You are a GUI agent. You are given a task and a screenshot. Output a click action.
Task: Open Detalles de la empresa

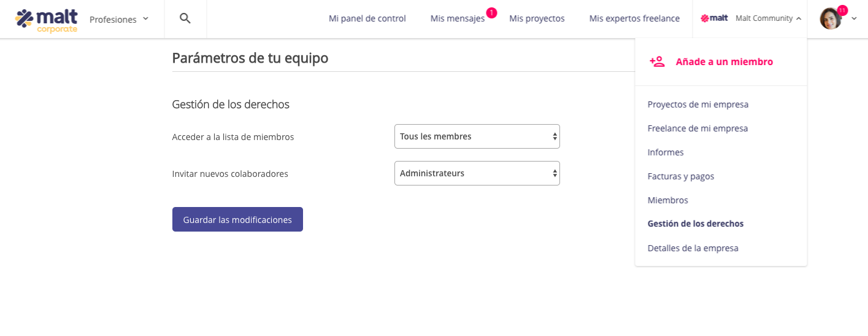(693, 248)
